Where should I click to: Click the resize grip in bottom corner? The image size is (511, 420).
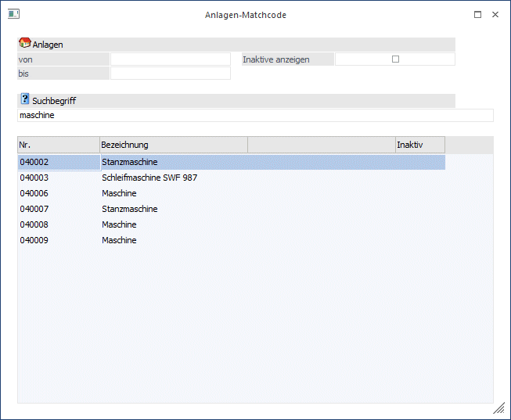click(x=498, y=408)
